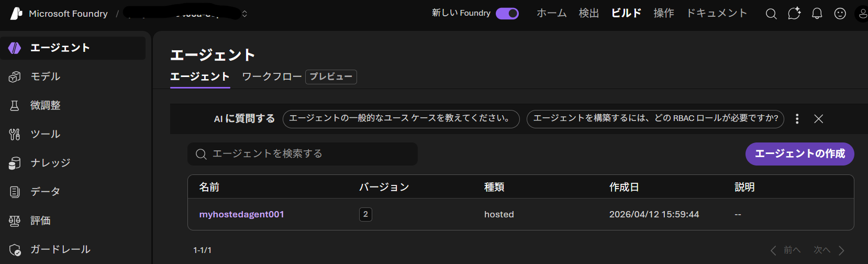This screenshot has height=264, width=868.
Task: Open the AI chat sparkle icon
Action: [x=794, y=14]
